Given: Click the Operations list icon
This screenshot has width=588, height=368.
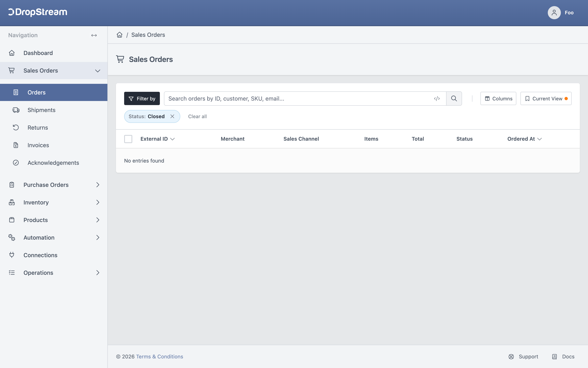Looking at the screenshot, I should point(12,273).
